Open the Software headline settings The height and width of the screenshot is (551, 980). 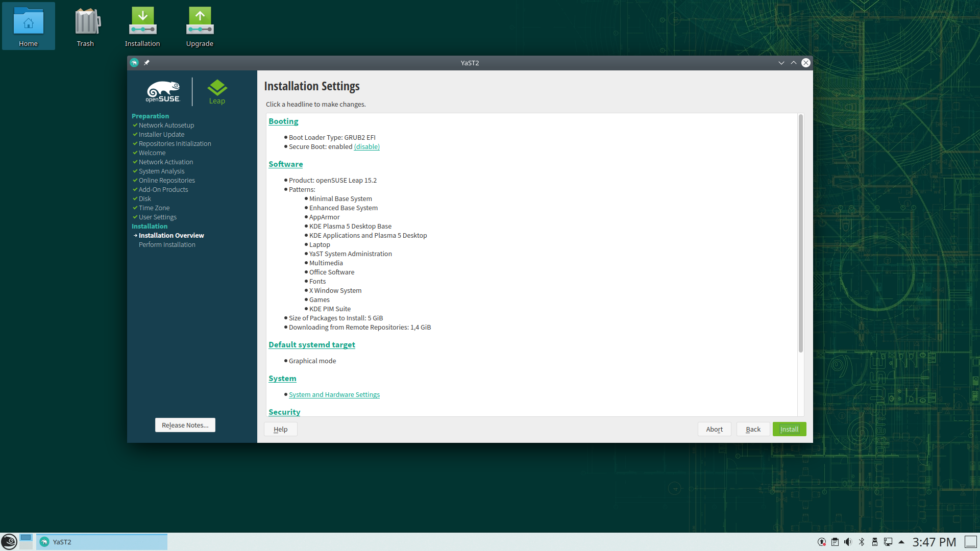pos(285,164)
